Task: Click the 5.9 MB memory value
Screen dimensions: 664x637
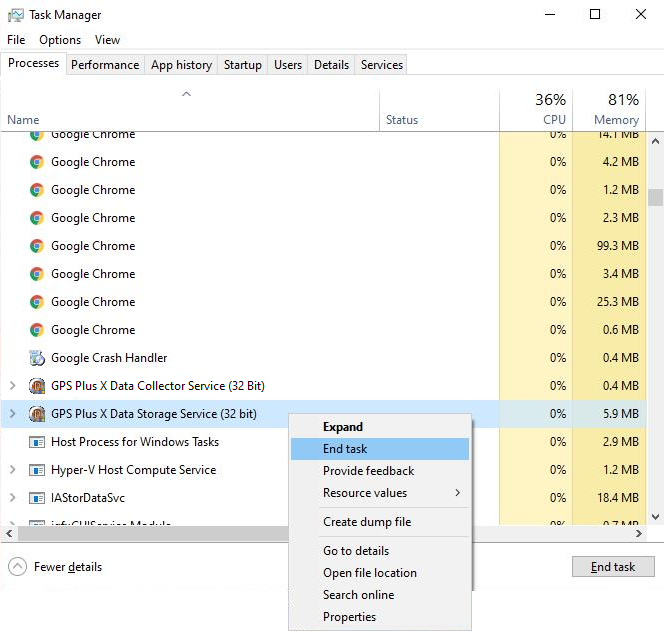Action: point(620,414)
